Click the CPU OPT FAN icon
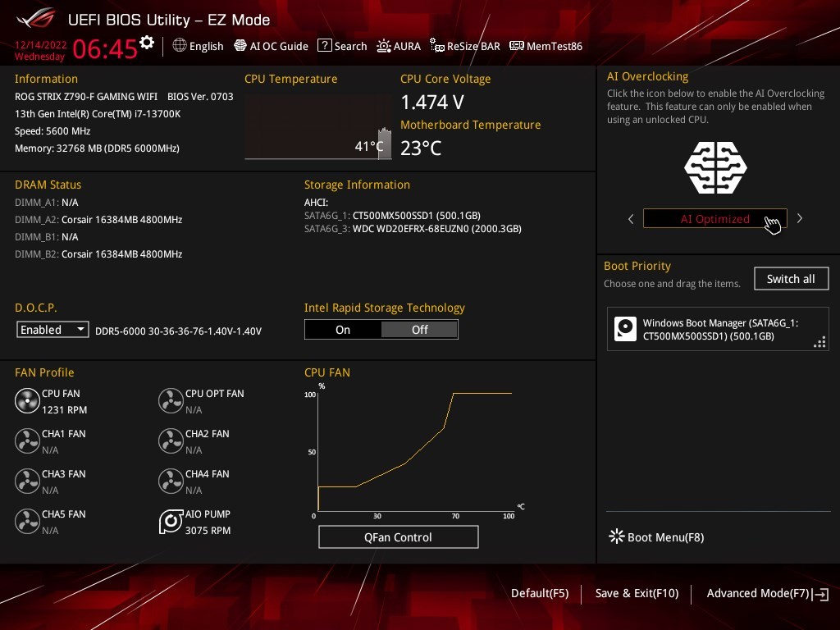Image resolution: width=840 pixels, height=630 pixels. (x=171, y=400)
